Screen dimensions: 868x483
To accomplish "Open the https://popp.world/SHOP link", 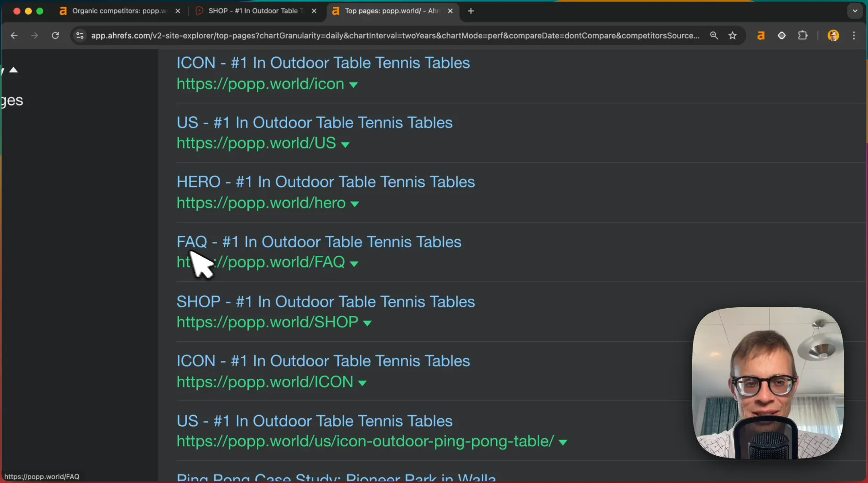I will pos(267,322).
